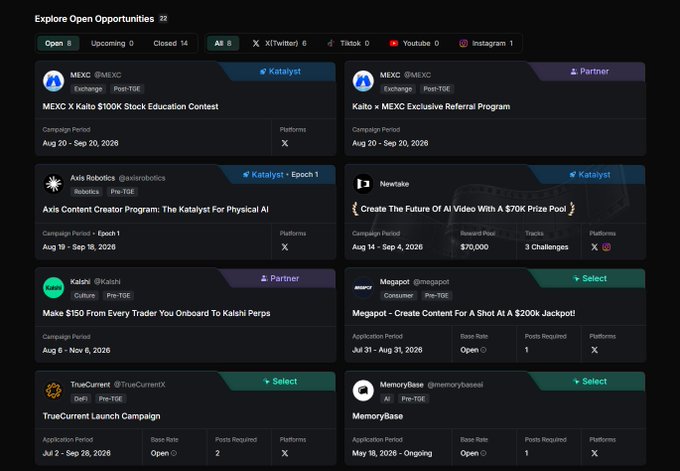The width and height of the screenshot is (680, 471).
Task: Open TrueCurrent Launch Campaign title
Action: pos(101,416)
